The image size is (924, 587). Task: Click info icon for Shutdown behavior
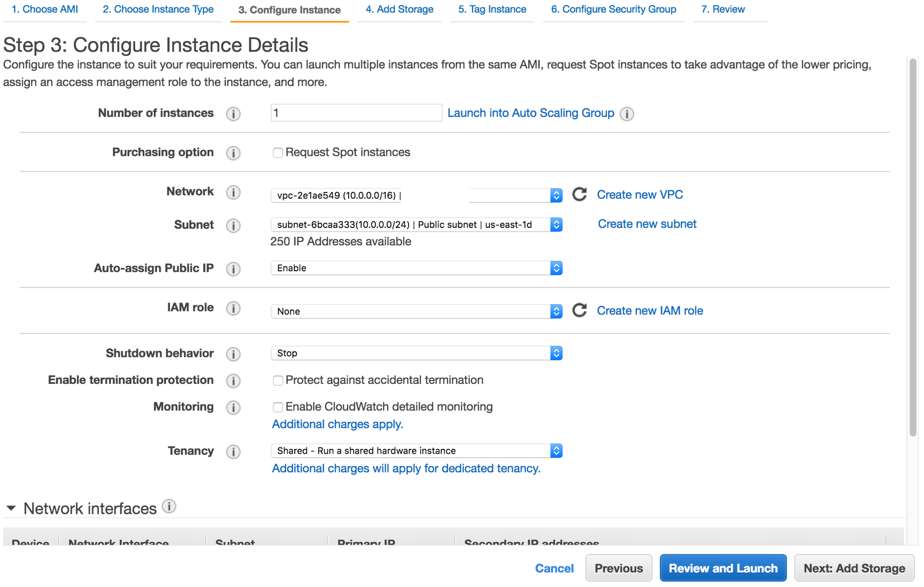233,354
